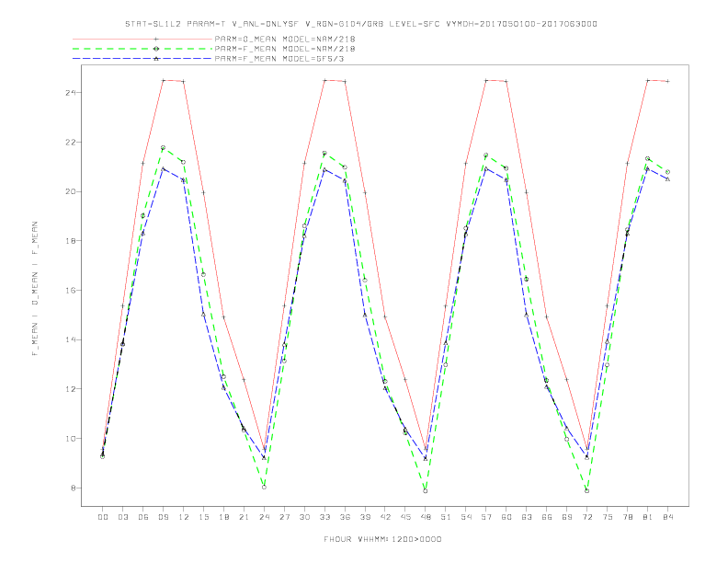Click x-axis forecast hour label 78
This screenshot has height=563, width=728.
(627, 517)
